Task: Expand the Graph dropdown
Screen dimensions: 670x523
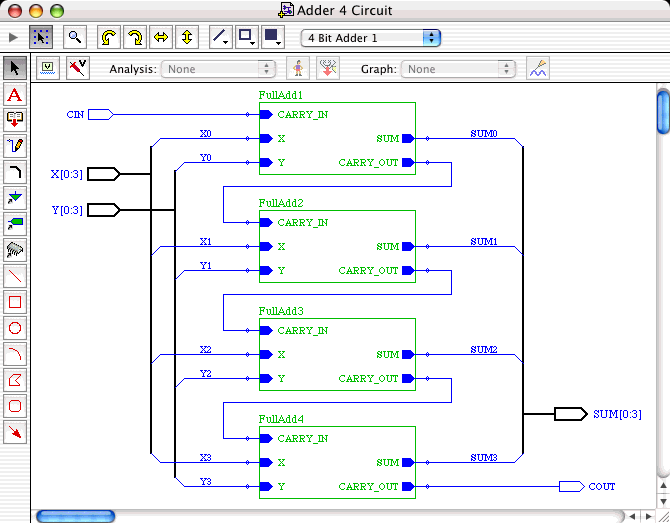Action: pyautogui.click(x=459, y=69)
